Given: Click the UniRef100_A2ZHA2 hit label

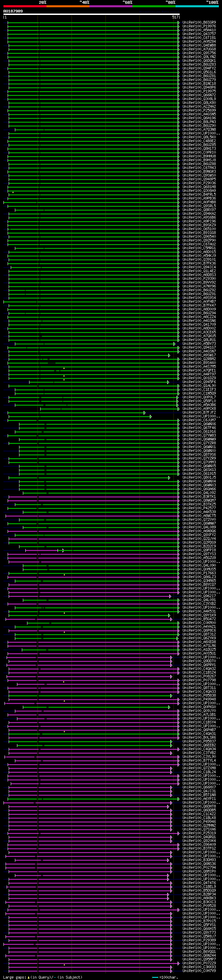Looking at the screenshot, I should tap(199, 106).
